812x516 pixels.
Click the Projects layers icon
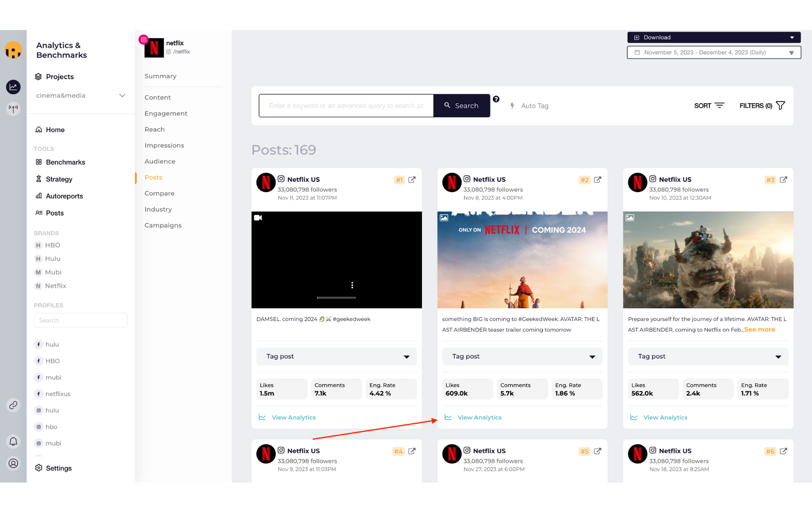(39, 77)
